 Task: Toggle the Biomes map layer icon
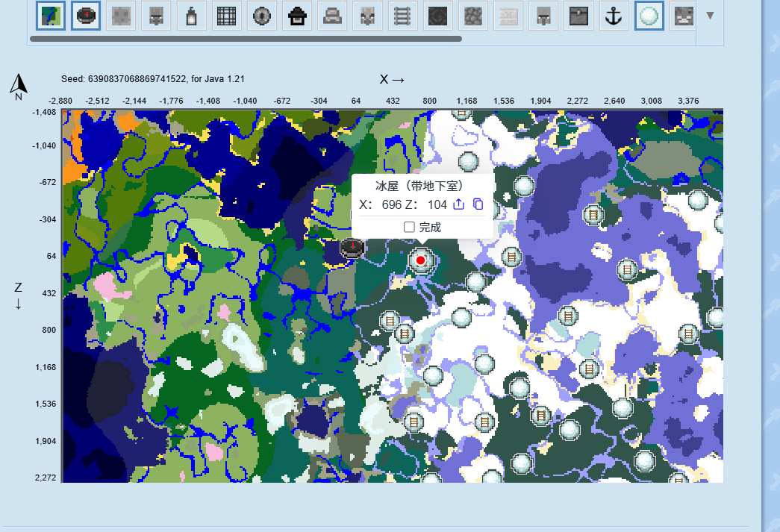51,16
